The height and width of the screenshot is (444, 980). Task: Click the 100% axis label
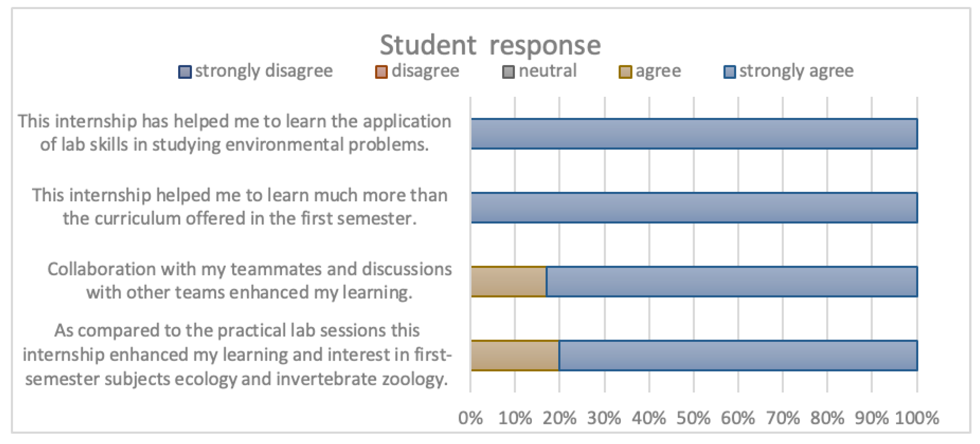click(x=917, y=418)
